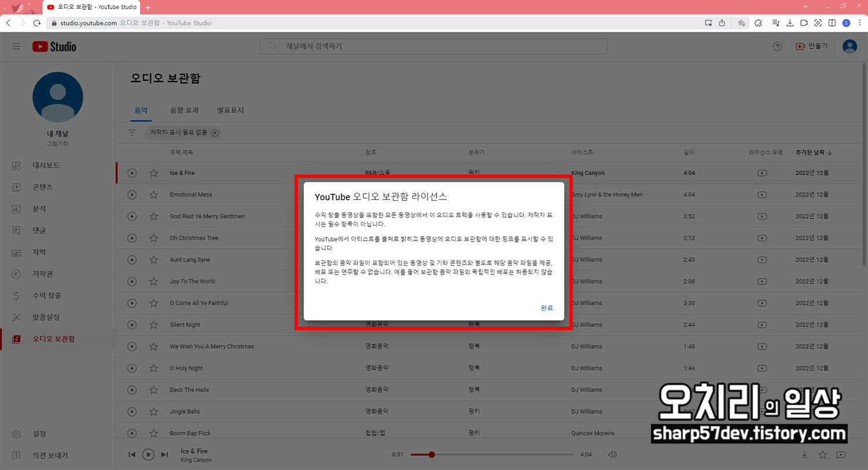This screenshot has width=868, height=470.
Task: Pause or play in bottom player bar
Action: pos(148,455)
